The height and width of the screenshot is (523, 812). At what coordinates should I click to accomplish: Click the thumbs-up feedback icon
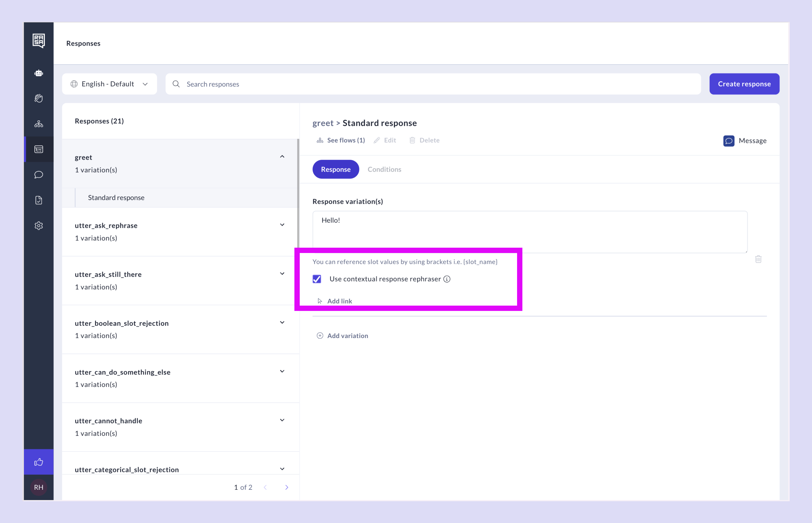[x=39, y=462]
